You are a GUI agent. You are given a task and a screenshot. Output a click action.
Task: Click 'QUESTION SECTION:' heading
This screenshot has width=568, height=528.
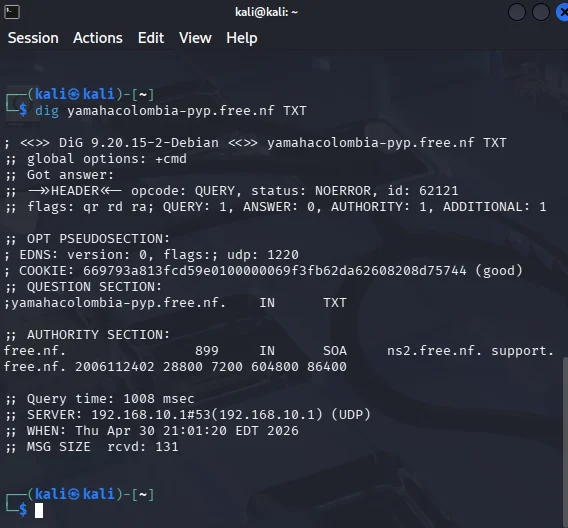94,287
